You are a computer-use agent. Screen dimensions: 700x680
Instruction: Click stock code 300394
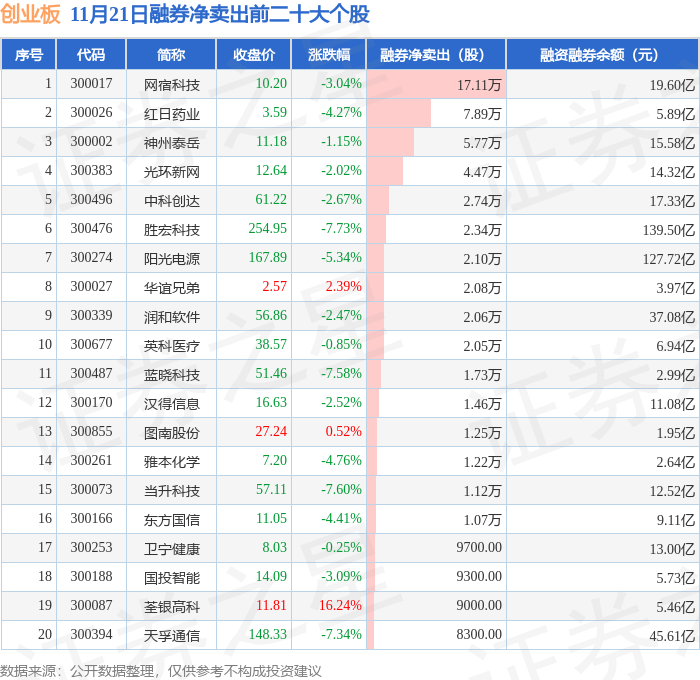pyautogui.click(x=91, y=635)
